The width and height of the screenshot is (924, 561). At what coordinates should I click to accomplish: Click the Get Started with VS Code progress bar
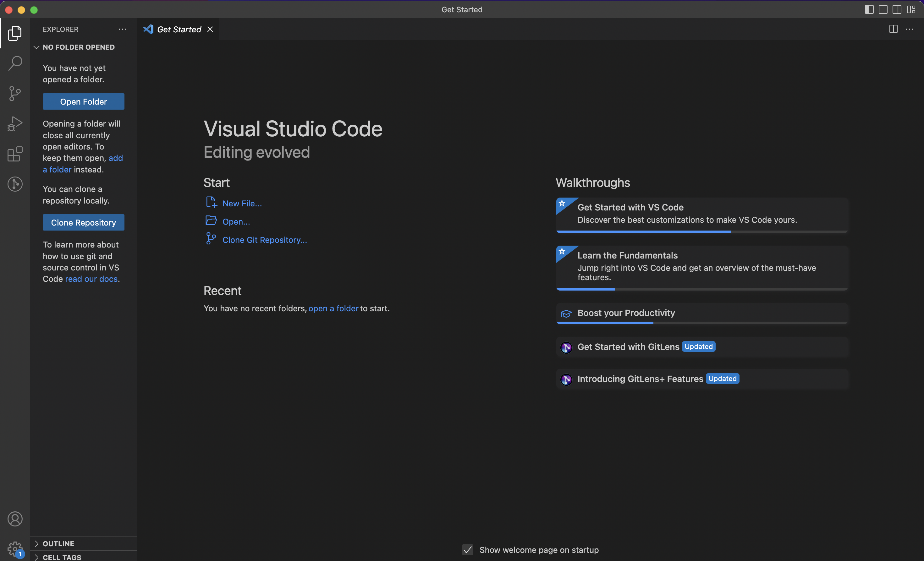click(x=701, y=232)
